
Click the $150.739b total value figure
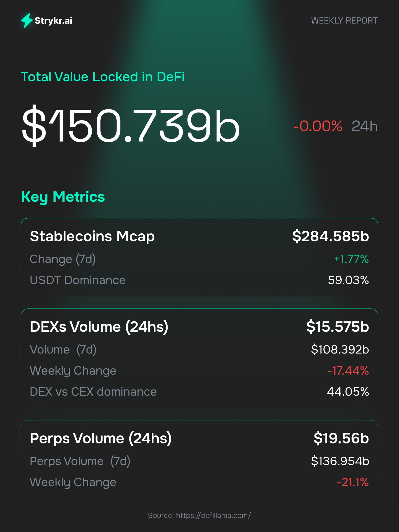tap(131, 125)
